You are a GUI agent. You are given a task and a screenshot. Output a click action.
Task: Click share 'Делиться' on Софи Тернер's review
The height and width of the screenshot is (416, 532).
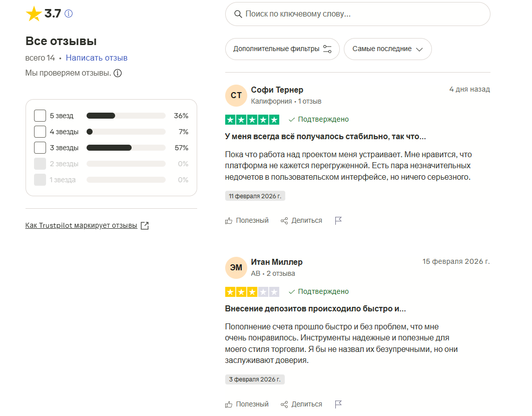tap(301, 221)
